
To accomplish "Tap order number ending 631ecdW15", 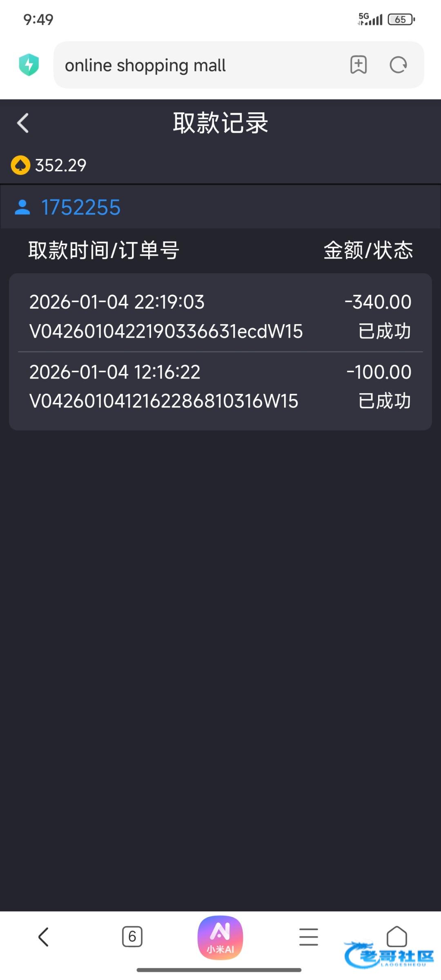I will click(x=166, y=332).
